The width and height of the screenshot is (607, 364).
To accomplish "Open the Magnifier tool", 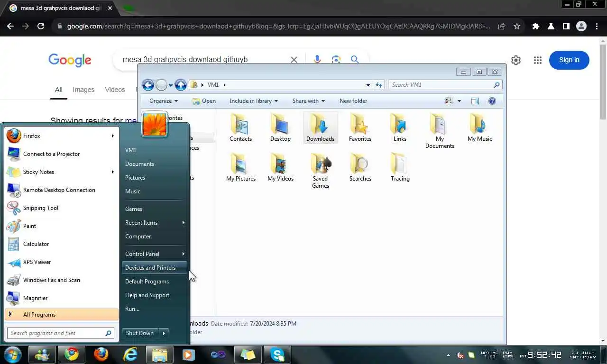I will [x=61, y=298].
